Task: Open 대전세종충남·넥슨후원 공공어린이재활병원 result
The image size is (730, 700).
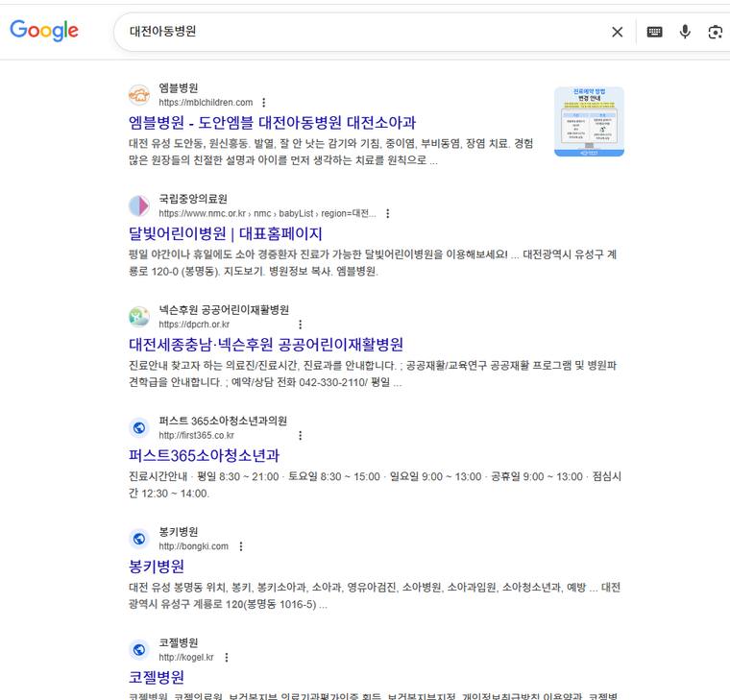Action: tap(266, 345)
